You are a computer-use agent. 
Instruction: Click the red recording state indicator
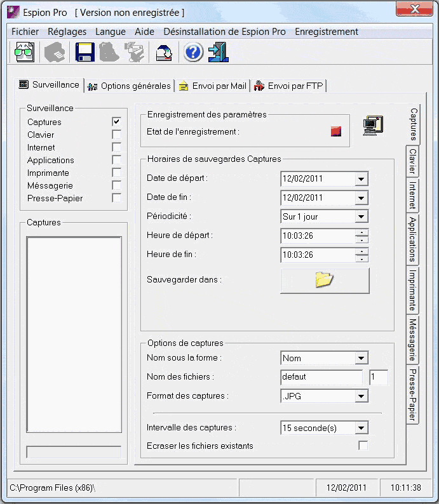pos(336,131)
